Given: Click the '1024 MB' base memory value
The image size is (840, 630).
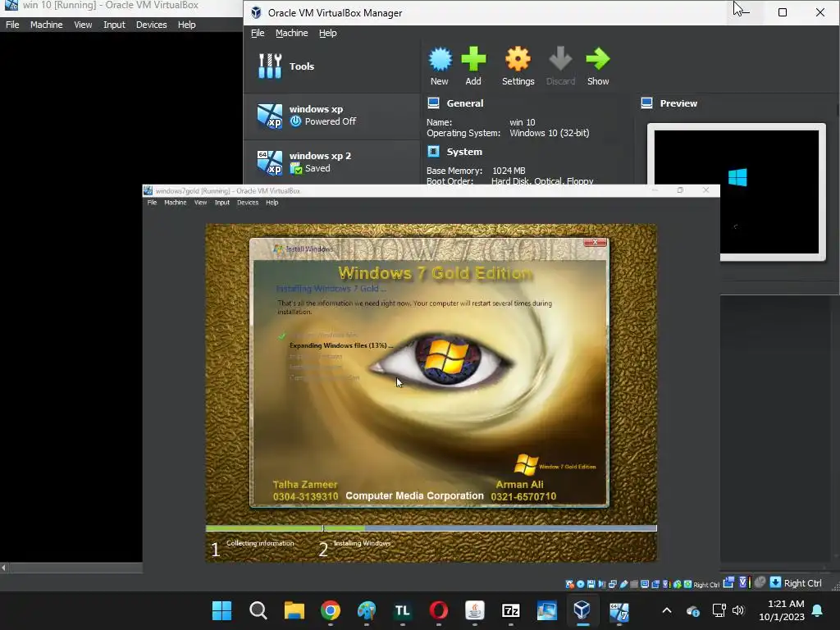Looking at the screenshot, I should tap(509, 171).
